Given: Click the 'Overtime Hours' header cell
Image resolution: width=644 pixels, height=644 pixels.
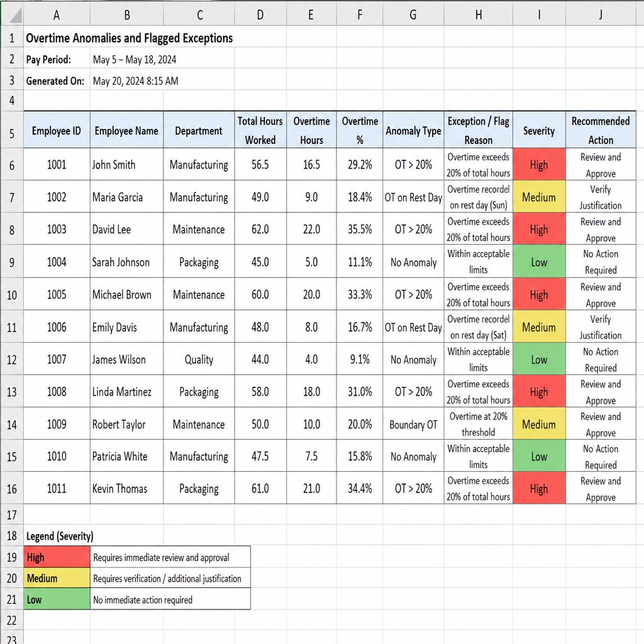Looking at the screenshot, I should pos(311,130).
